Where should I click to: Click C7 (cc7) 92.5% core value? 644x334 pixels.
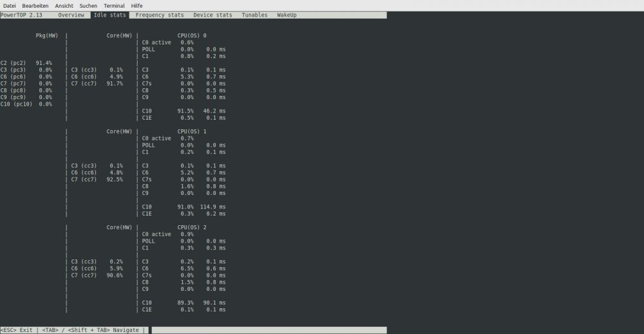click(x=97, y=180)
